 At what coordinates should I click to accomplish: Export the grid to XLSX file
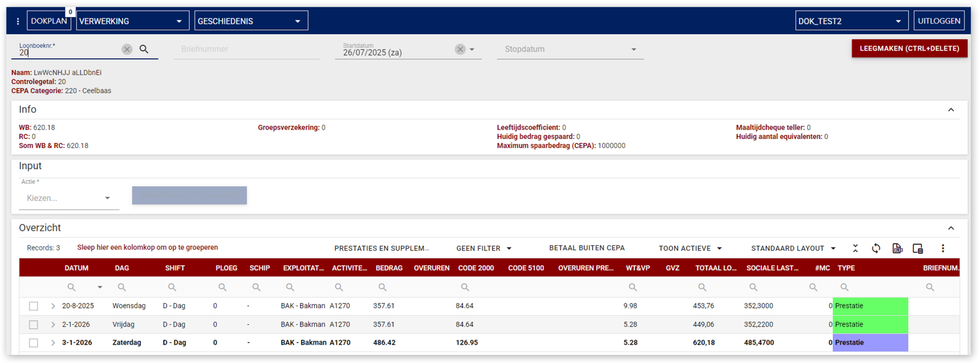pos(897,248)
